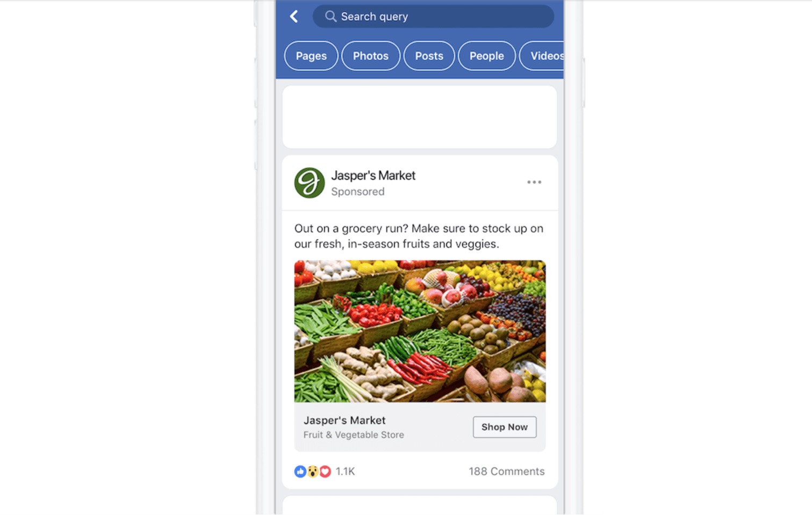This screenshot has height=515, width=812.
Task: Switch to the Posts filter
Action: pos(429,56)
